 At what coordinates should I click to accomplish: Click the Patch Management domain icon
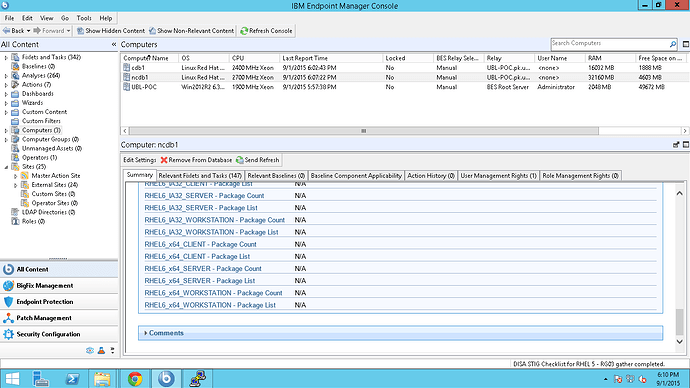8,318
